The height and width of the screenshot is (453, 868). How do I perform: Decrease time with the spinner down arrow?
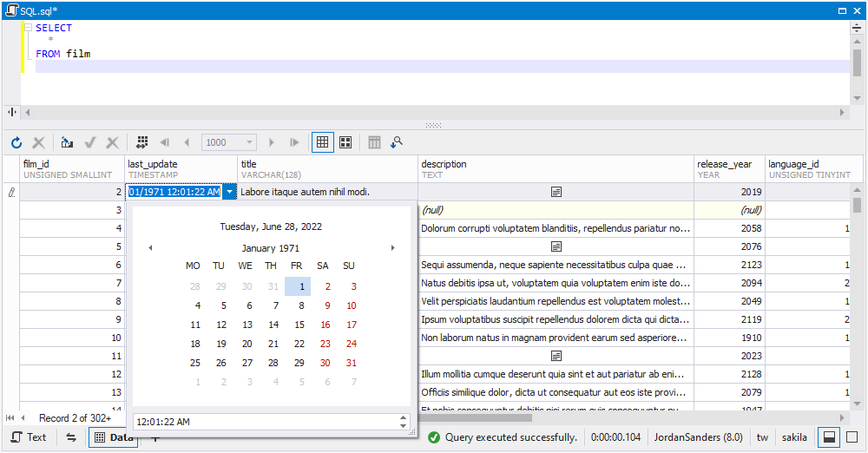(x=403, y=426)
